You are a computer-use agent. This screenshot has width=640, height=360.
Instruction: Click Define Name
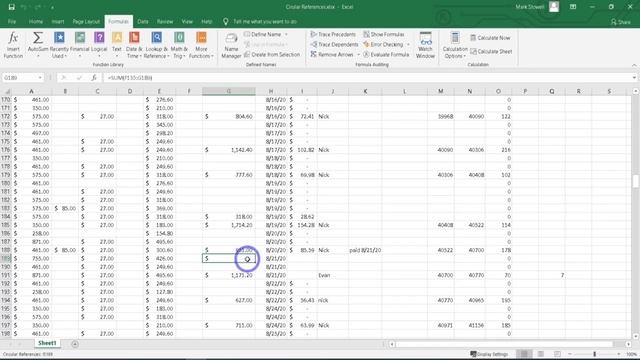262,34
